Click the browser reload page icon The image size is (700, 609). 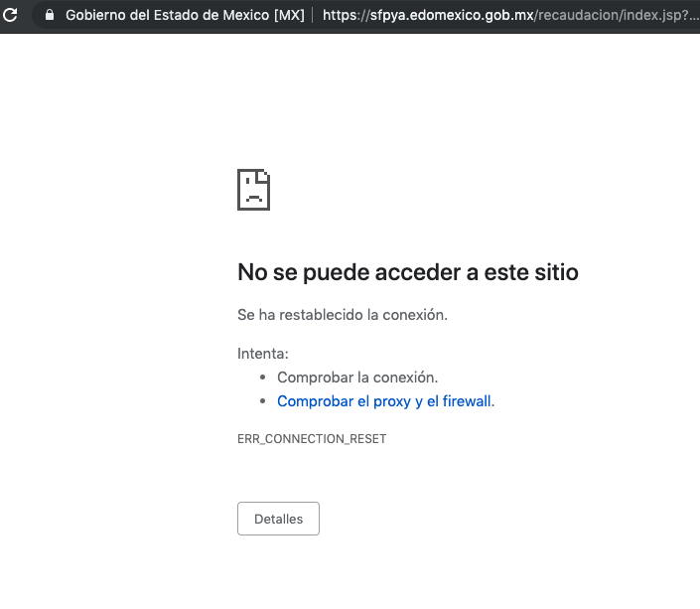(x=11, y=16)
